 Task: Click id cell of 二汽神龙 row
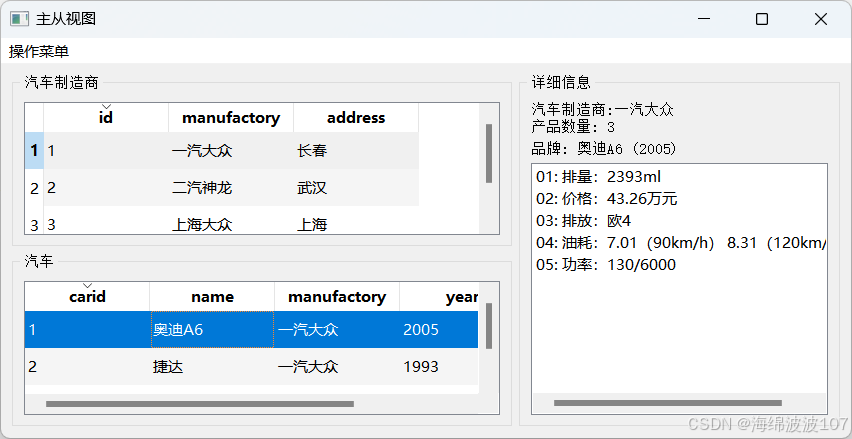pyautogui.click(x=106, y=188)
